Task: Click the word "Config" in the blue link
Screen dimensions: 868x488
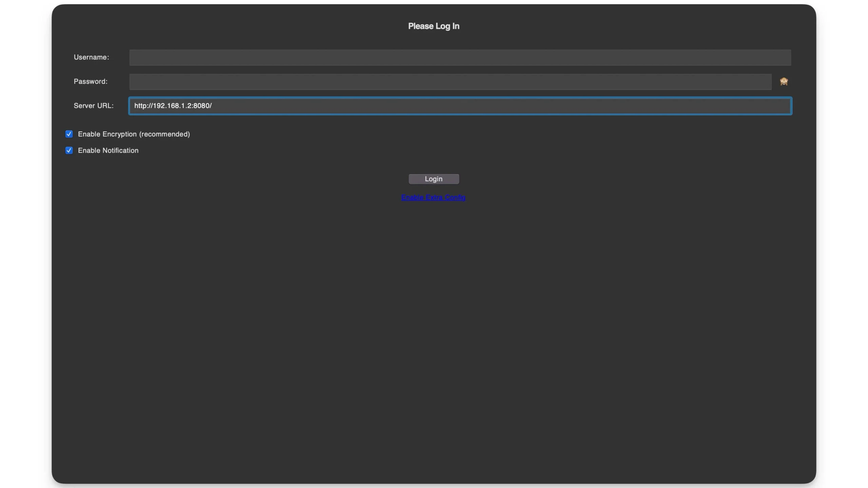Action: [x=455, y=197]
